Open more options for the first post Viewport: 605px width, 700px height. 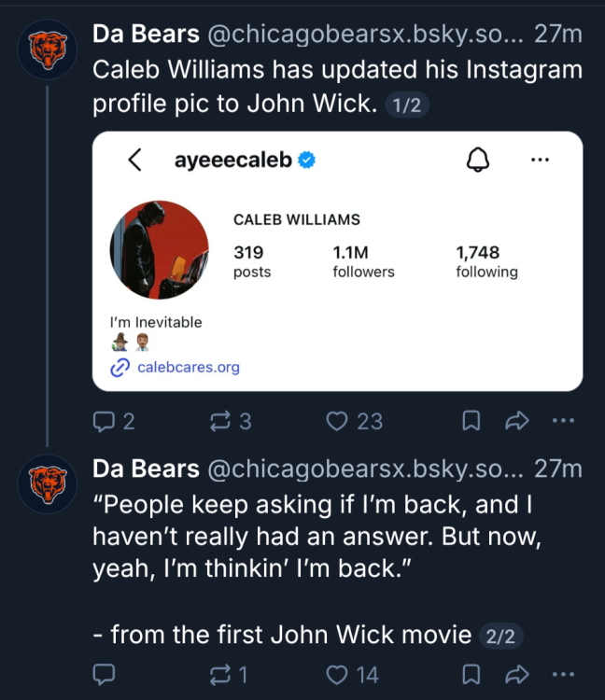563,420
